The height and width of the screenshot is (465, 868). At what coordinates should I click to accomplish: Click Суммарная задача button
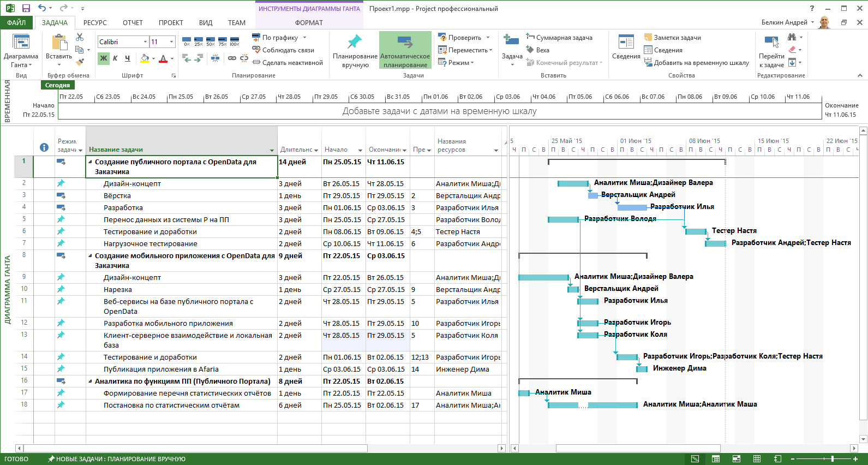click(559, 37)
